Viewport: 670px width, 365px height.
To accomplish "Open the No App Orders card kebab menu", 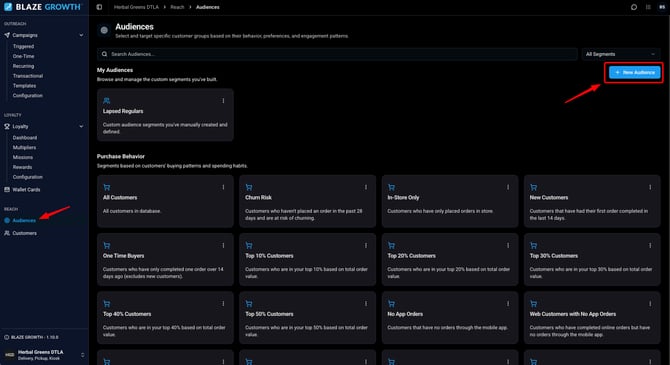I will [508, 303].
